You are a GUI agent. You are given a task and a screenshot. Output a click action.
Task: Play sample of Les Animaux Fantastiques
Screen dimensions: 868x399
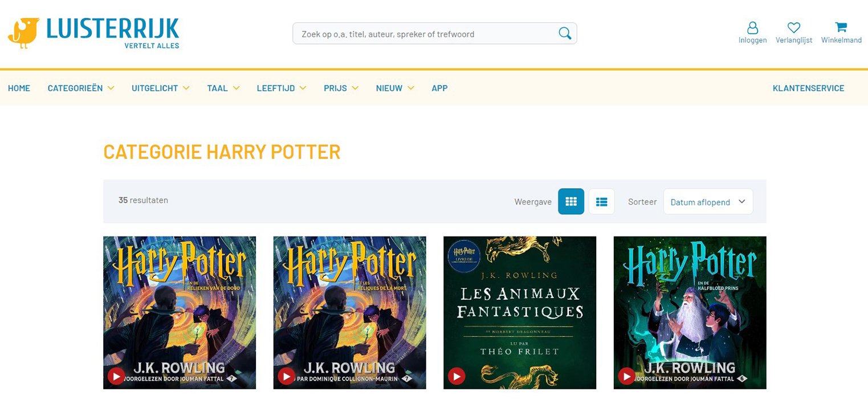[x=457, y=376]
